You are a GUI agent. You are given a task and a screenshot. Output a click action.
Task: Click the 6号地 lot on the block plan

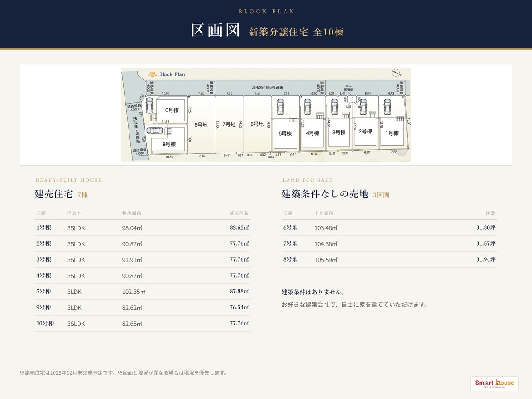pyautogui.click(x=257, y=125)
